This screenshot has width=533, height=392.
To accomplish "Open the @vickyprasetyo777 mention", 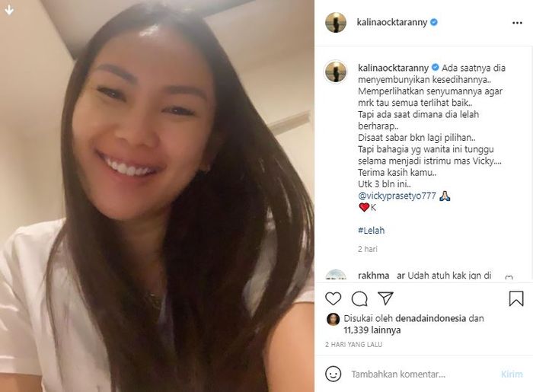I will coord(397,196).
